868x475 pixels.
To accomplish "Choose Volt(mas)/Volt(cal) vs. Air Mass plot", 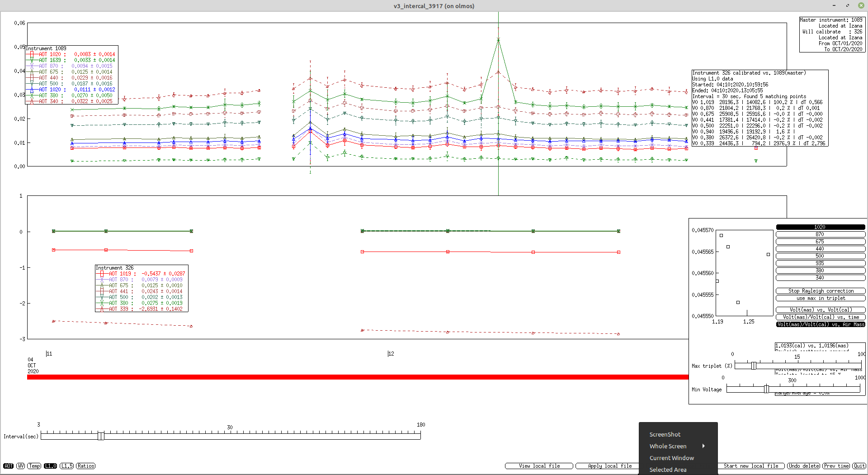I will point(821,324).
